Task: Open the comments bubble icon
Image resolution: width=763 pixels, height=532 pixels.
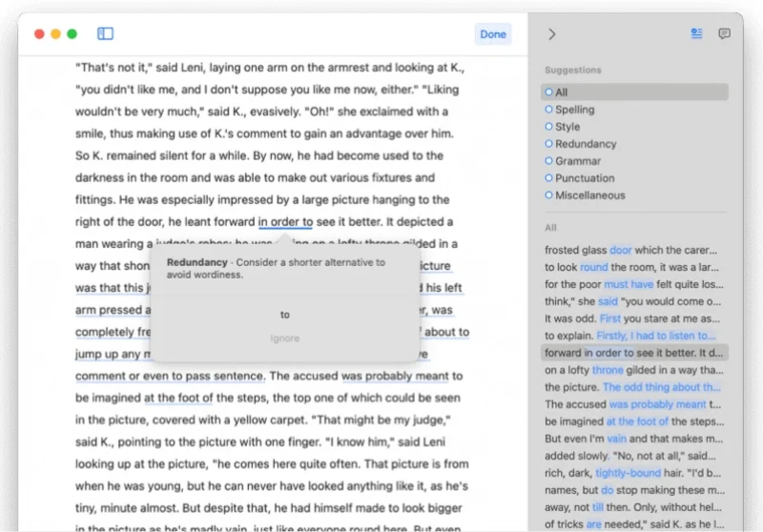Action: [724, 33]
